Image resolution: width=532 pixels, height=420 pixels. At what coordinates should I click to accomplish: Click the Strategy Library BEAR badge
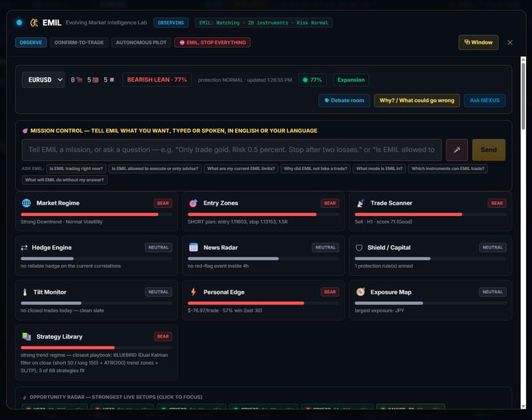(x=163, y=337)
